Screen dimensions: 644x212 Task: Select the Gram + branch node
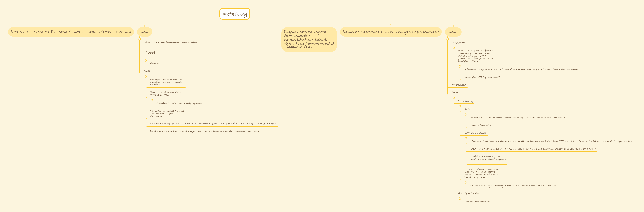click(x=453, y=32)
